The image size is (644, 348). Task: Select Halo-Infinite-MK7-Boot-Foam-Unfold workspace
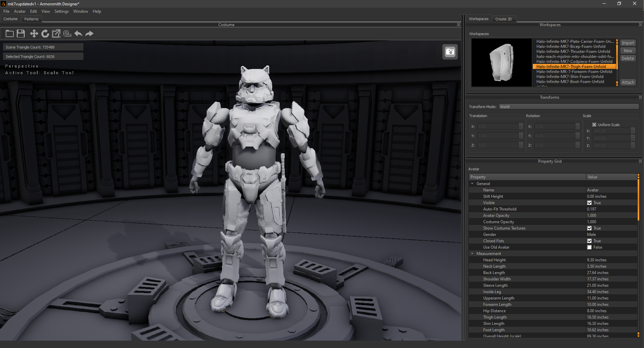(570, 82)
